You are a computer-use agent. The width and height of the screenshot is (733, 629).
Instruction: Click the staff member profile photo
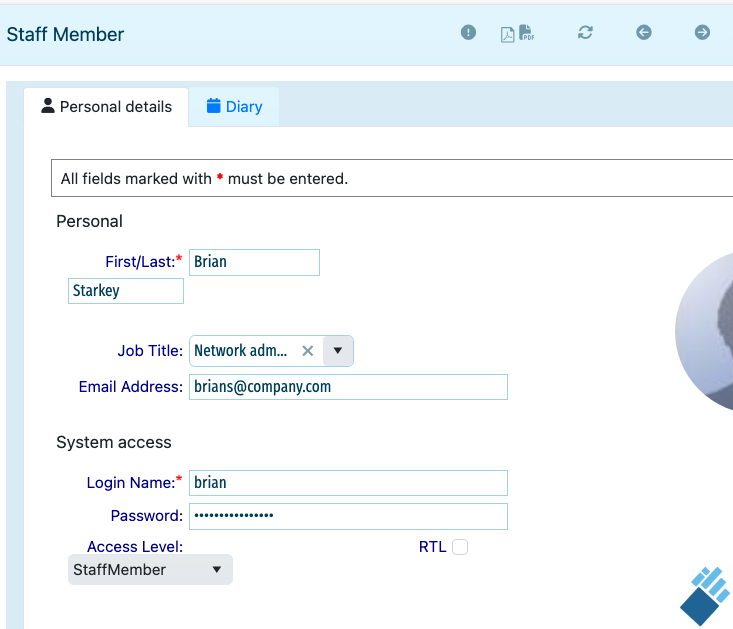coord(704,332)
